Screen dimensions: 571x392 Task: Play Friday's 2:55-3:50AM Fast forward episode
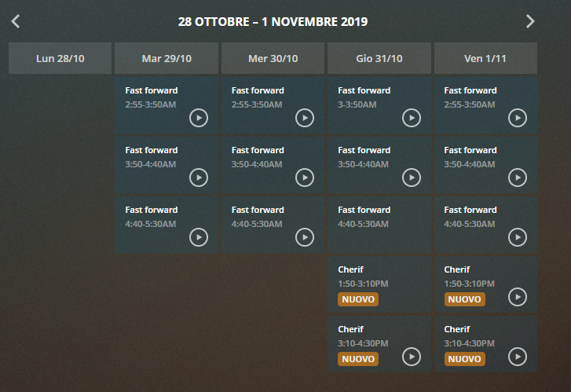tap(518, 118)
